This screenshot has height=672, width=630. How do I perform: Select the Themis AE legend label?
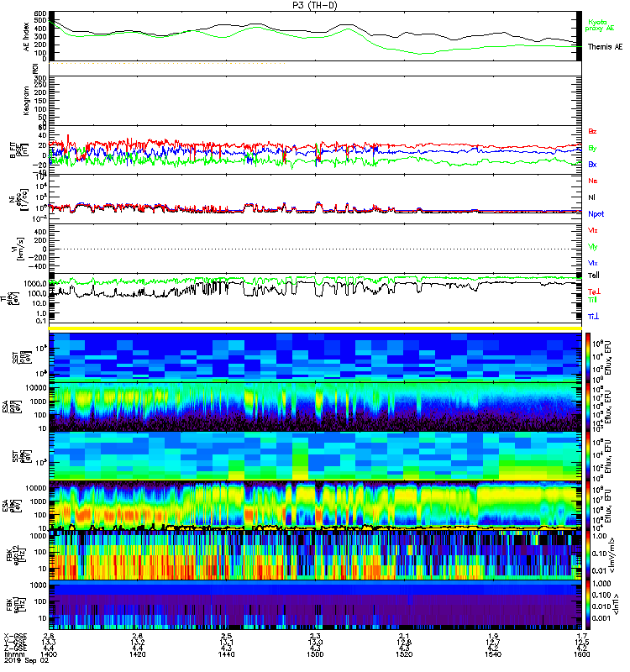605,47
